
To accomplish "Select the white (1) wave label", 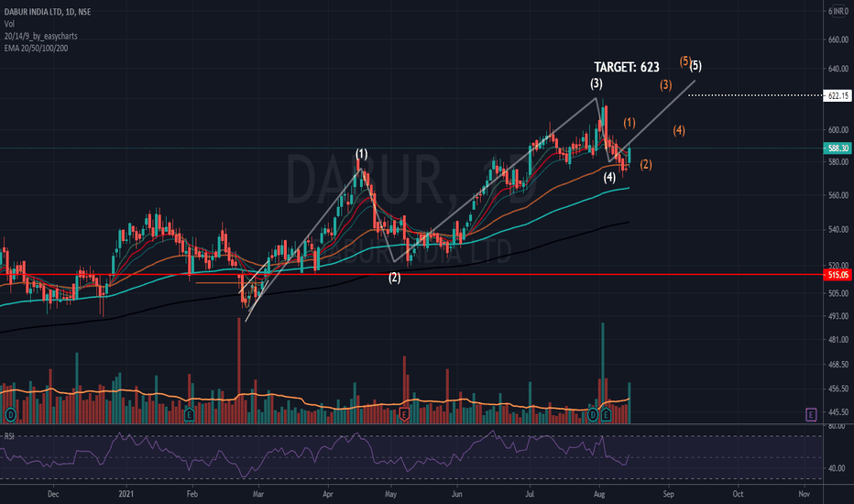I will coord(362,154).
